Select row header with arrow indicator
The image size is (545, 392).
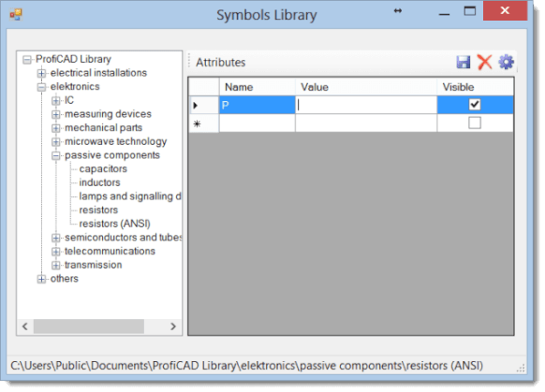click(204, 105)
